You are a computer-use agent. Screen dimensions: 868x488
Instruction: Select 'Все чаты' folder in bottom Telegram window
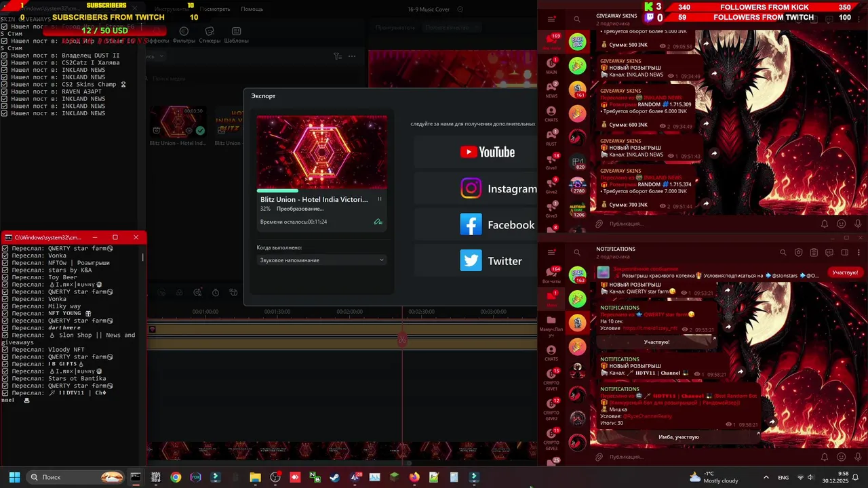(x=551, y=274)
